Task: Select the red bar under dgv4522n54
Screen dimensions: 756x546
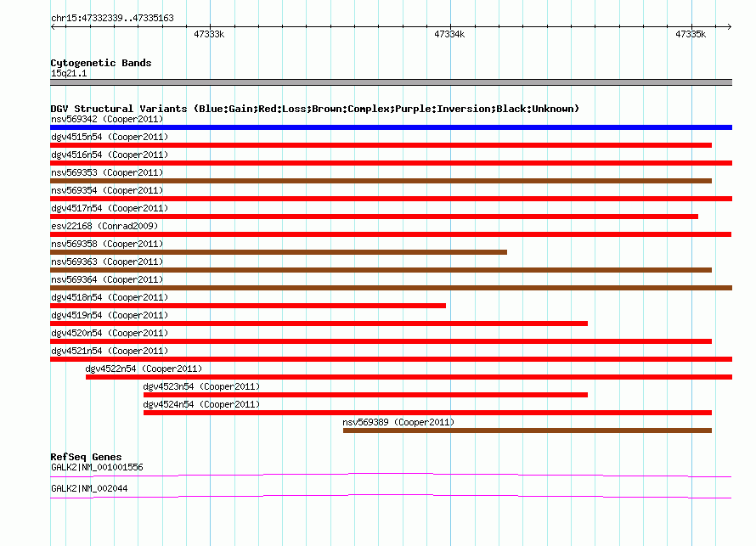Action: pos(409,377)
